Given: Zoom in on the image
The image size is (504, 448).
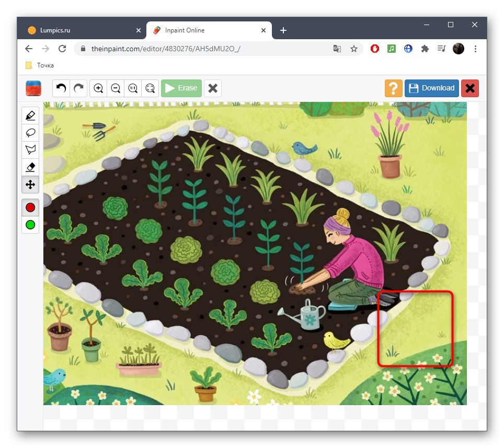Looking at the screenshot, I should tap(98, 88).
